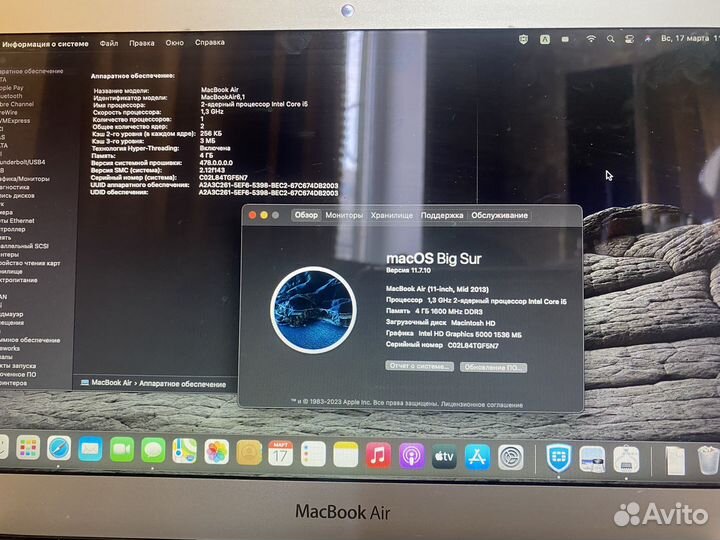
Task: Start FaceTime from the Dock
Action: [122, 450]
